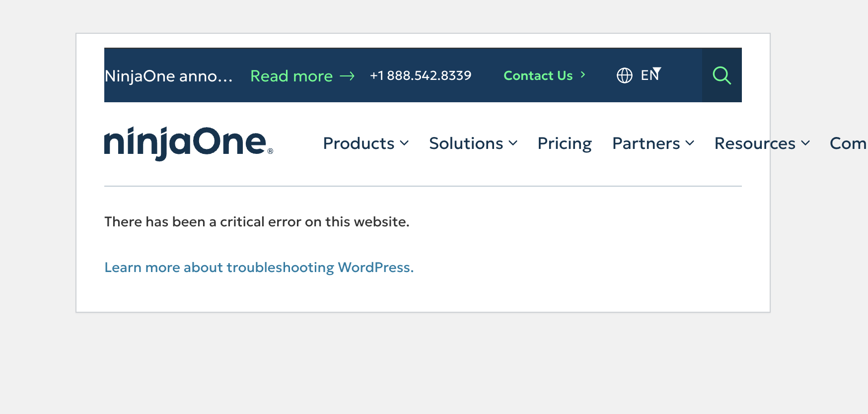868x414 pixels.
Task: Click the Contact Us link
Action: coord(538,75)
